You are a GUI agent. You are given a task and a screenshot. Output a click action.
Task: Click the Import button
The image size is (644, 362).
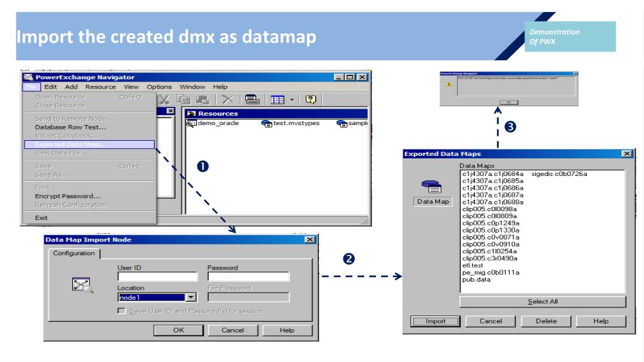pos(435,321)
